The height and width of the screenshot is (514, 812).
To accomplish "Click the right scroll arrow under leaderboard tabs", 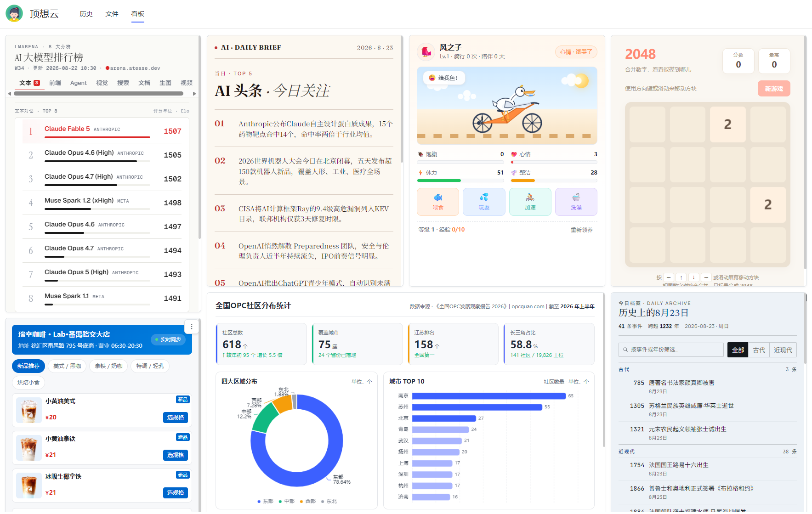I will tap(194, 94).
